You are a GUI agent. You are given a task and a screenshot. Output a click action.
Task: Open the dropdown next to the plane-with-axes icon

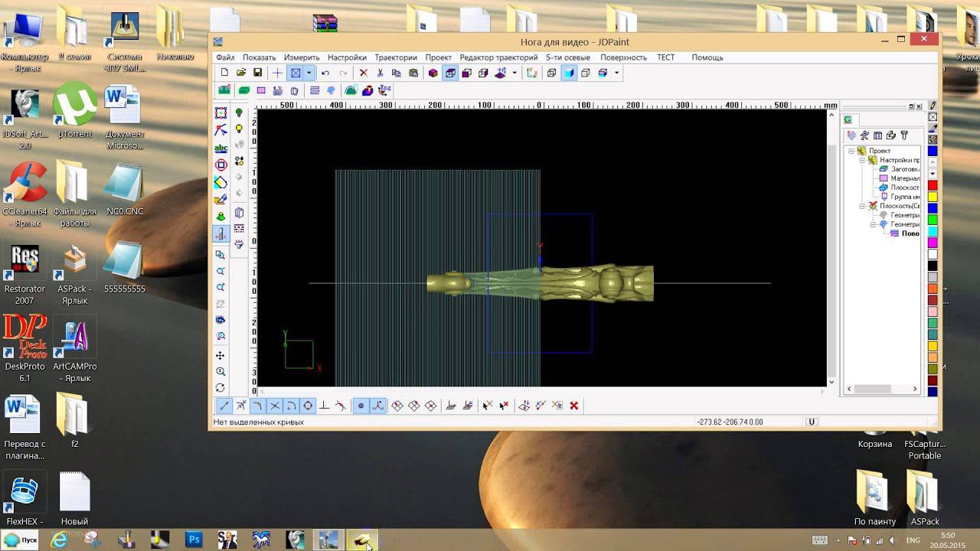[514, 73]
